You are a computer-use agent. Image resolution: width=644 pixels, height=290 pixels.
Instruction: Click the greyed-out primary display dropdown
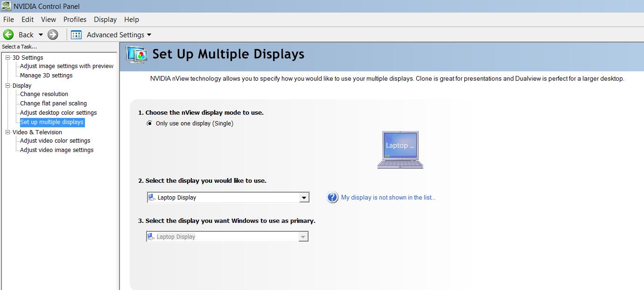(228, 236)
